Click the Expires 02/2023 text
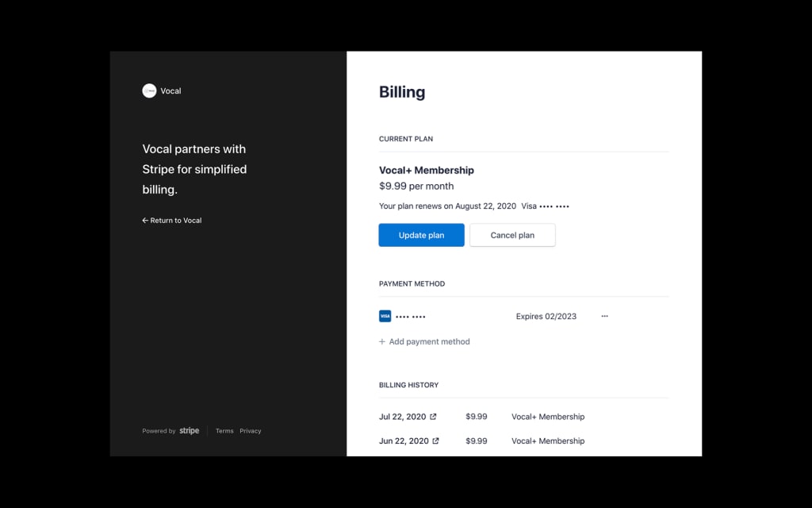The height and width of the screenshot is (508, 812). pyautogui.click(x=546, y=316)
